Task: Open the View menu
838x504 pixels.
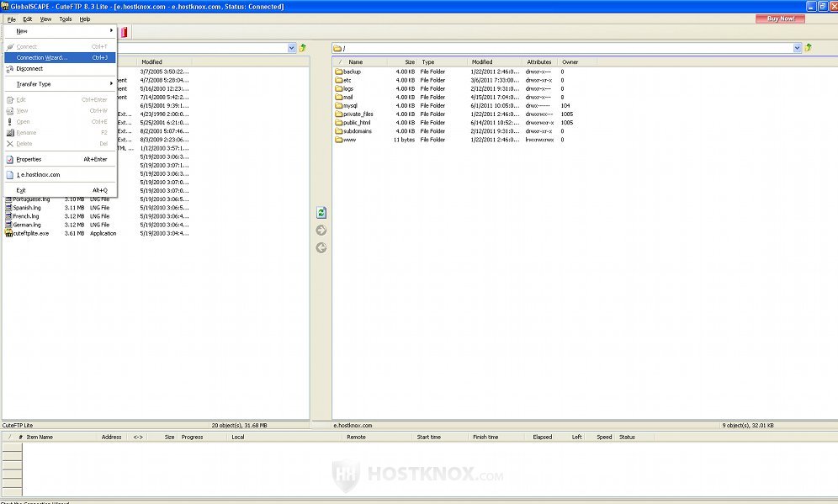Action: pyautogui.click(x=46, y=19)
